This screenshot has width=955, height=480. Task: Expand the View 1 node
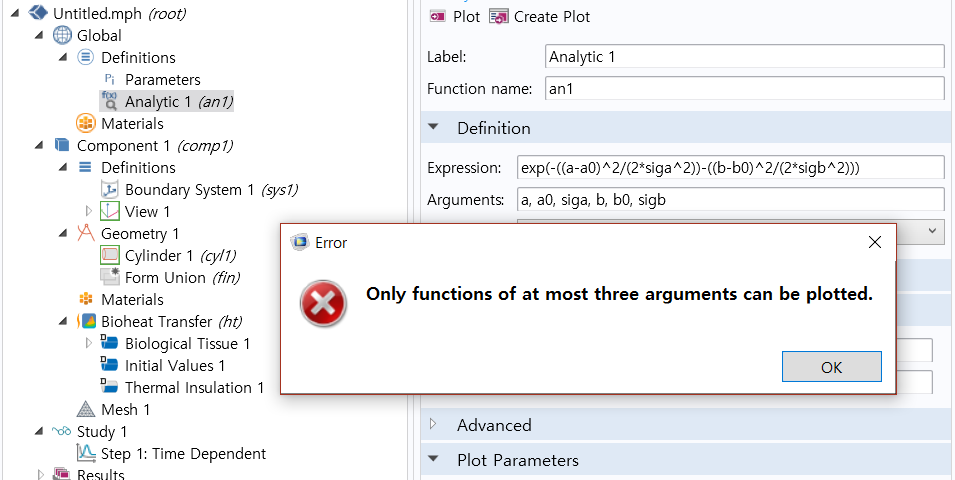89,212
